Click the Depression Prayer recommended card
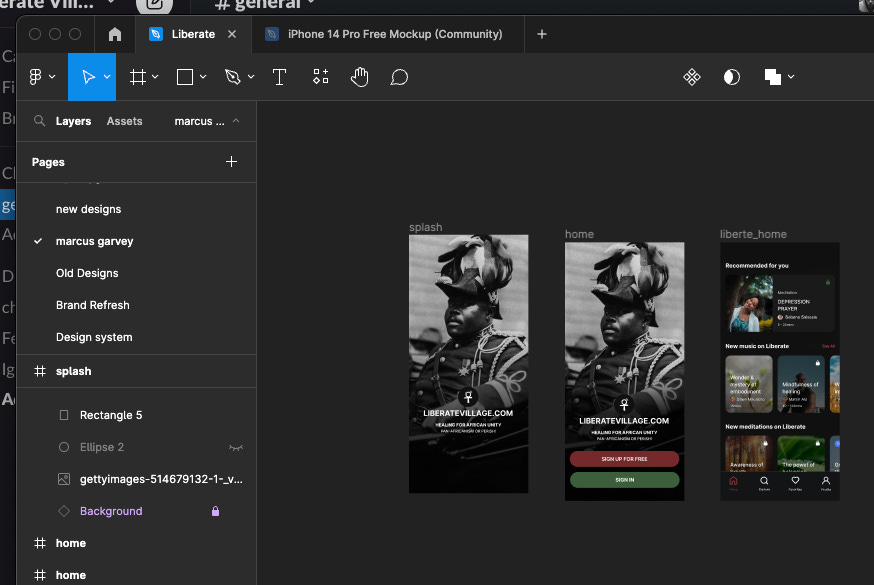The width and height of the screenshot is (874, 585). [x=780, y=304]
